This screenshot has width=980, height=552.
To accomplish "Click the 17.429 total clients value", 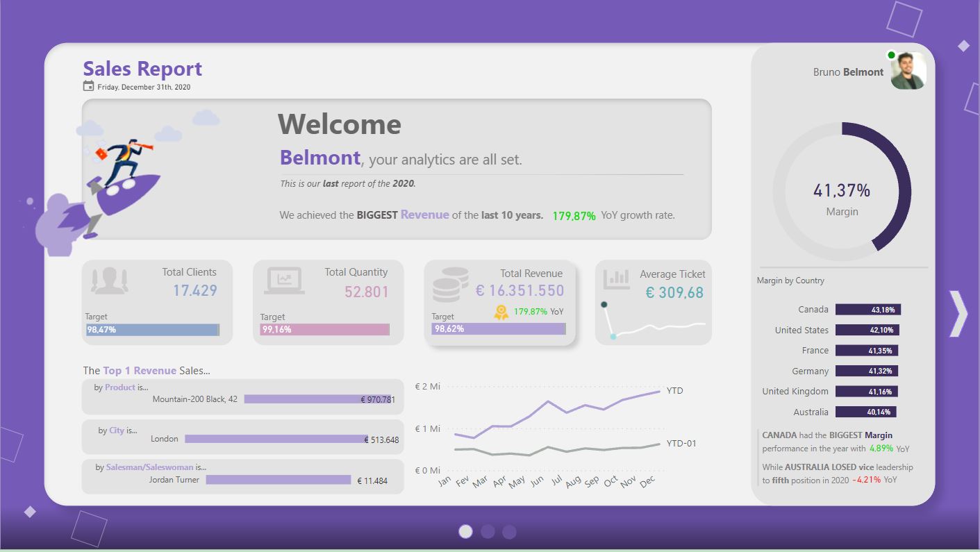I will tap(195, 291).
